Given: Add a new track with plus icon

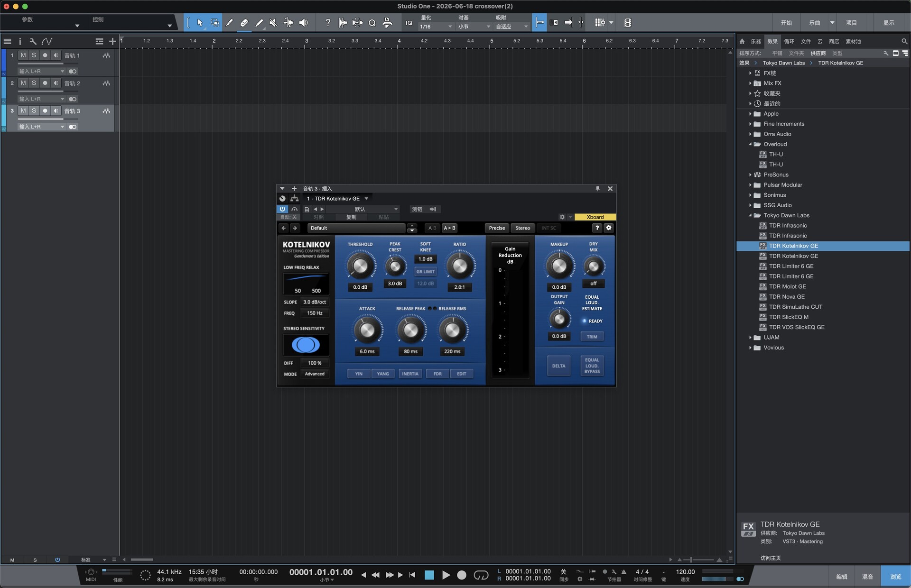Looking at the screenshot, I should coord(112,41).
